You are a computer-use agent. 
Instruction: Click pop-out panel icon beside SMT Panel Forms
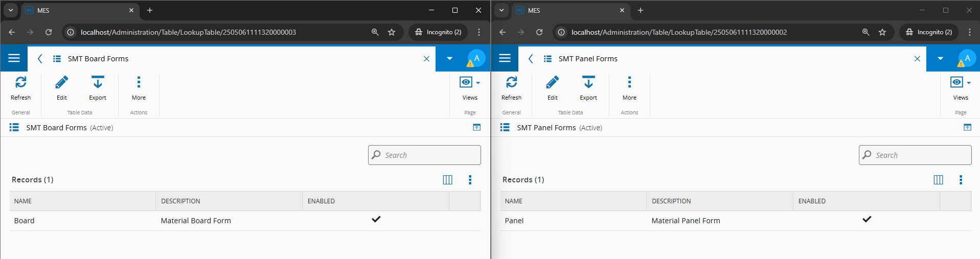[x=967, y=128]
